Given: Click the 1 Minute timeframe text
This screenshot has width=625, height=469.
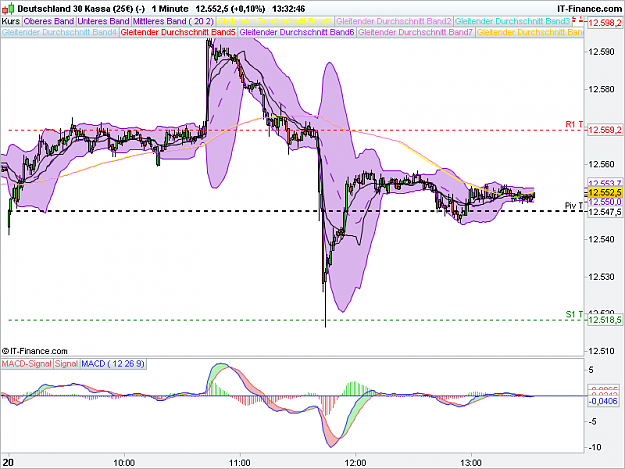Looking at the screenshot, I should (x=170, y=9).
